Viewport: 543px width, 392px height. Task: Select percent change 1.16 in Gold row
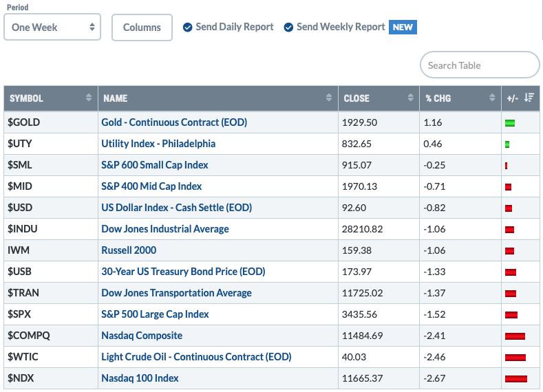[x=433, y=122]
